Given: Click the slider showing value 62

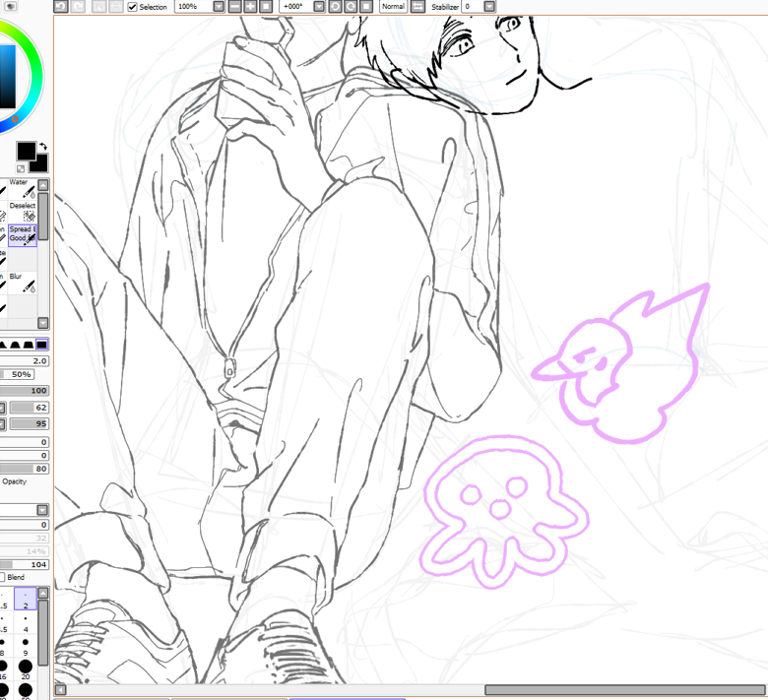Looking at the screenshot, I should coord(29,408).
